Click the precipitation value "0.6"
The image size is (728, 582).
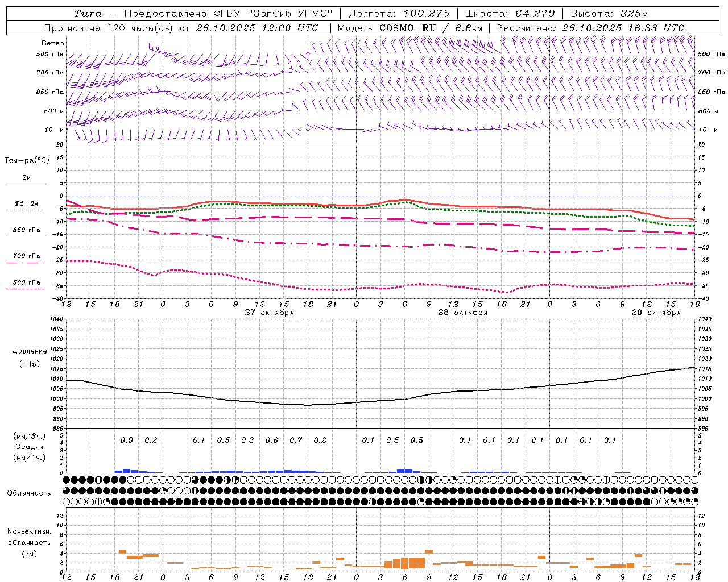[272, 440]
